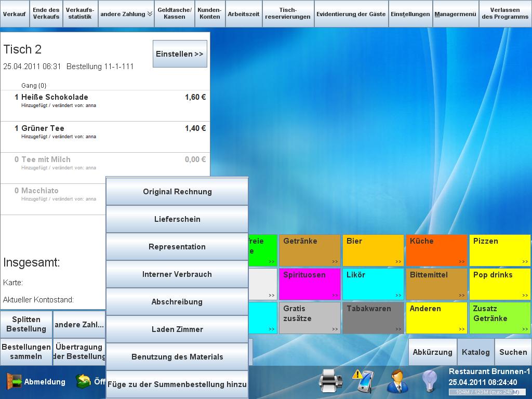
Task: Click the mobile device warning icon
Action: [363, 382]
